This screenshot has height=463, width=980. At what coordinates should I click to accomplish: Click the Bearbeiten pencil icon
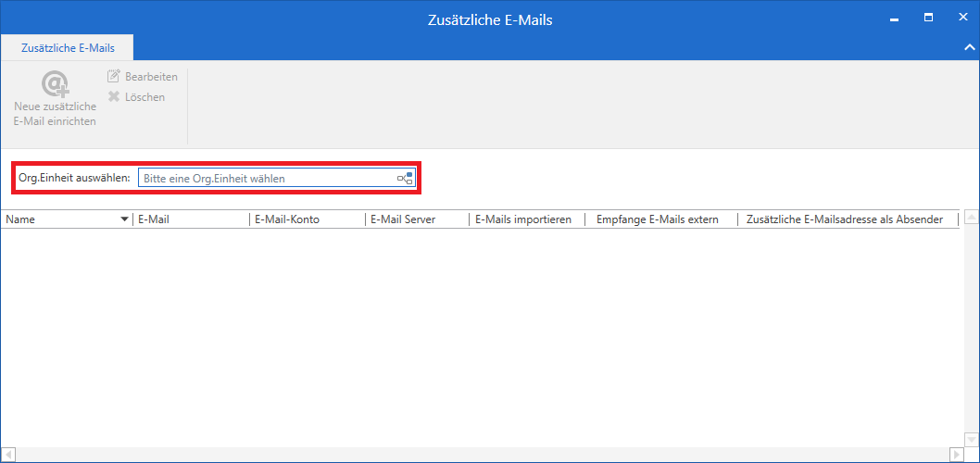[x=114, y=77]
